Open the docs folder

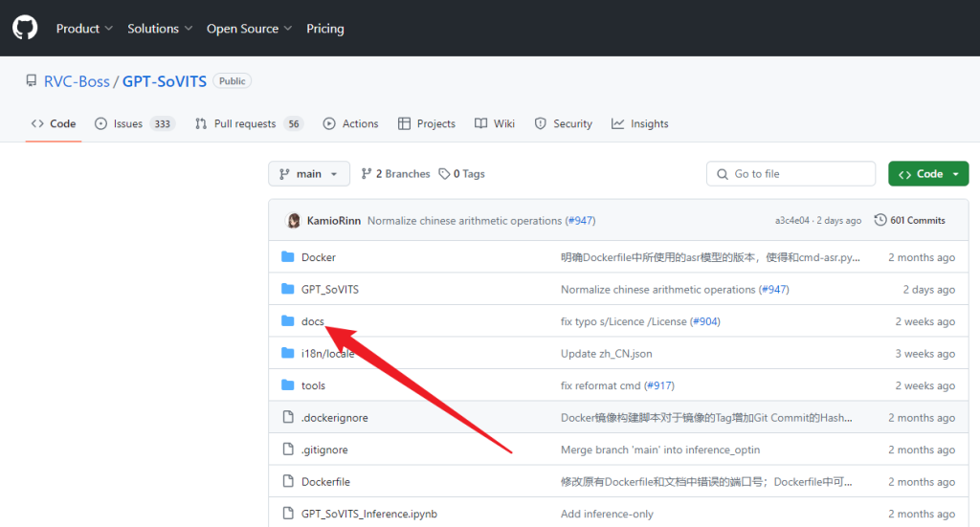click(x=313, y=321)
